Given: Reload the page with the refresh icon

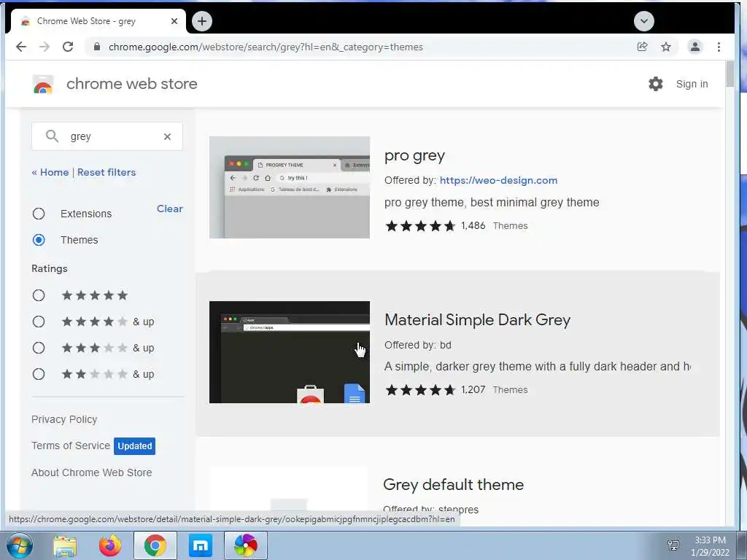Looking at the screenshot, I should [68, 47].
